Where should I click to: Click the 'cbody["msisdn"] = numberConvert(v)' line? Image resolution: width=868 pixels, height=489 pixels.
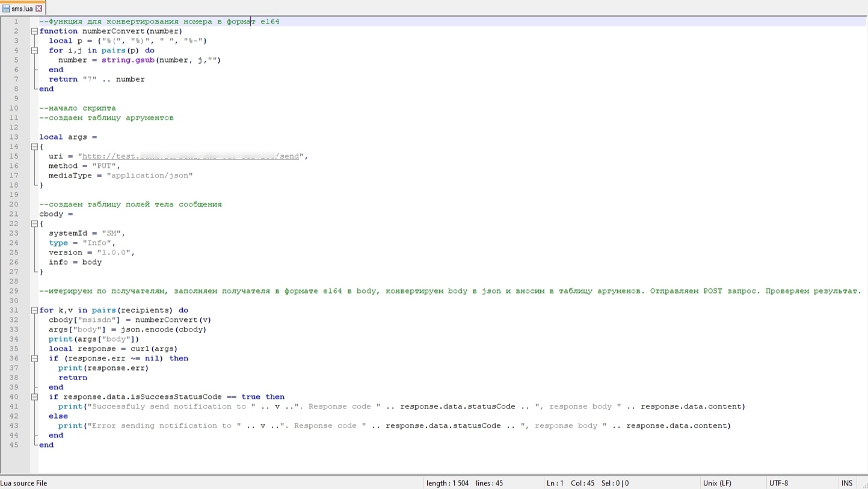pos(130,320)
